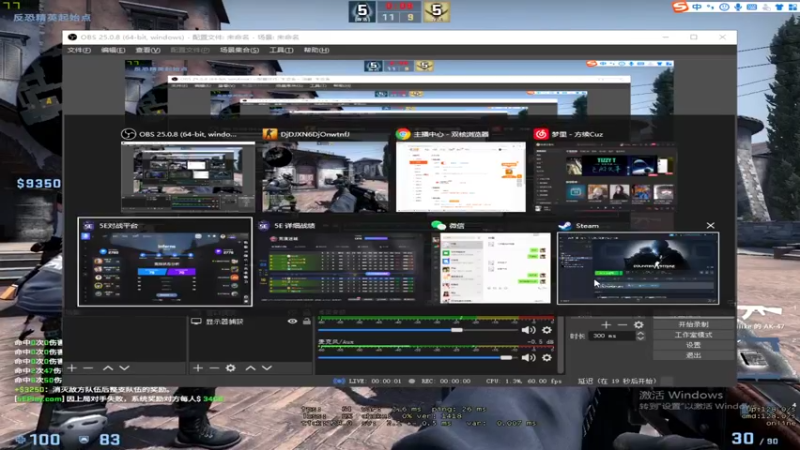The image size is (800, 450).
Task: Open the 配置文件(P) menu in OBS
Action: [x=190, y=50]
